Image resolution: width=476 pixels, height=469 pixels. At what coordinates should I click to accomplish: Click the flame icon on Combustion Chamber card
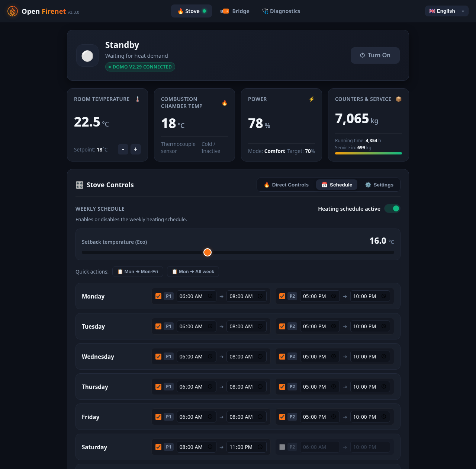point(225,103)
